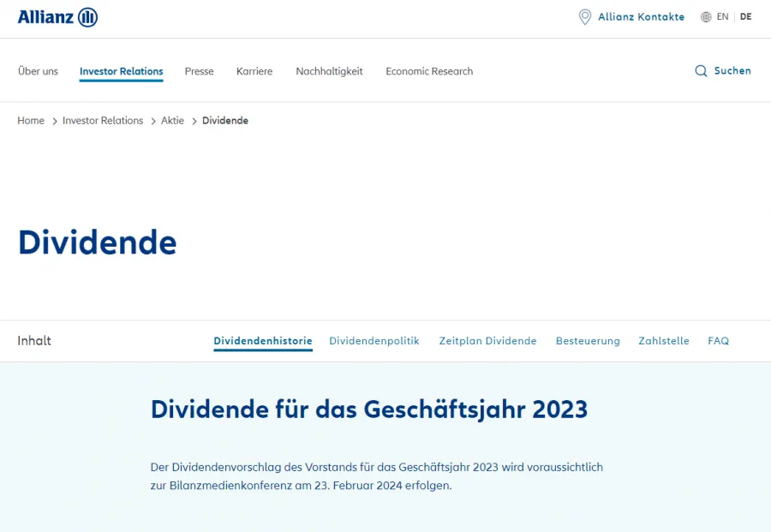Image resolution: width=771 pixels, height=532 pixels.
Task: Expand the Über uns navigation menu
Action: (37, 71)
